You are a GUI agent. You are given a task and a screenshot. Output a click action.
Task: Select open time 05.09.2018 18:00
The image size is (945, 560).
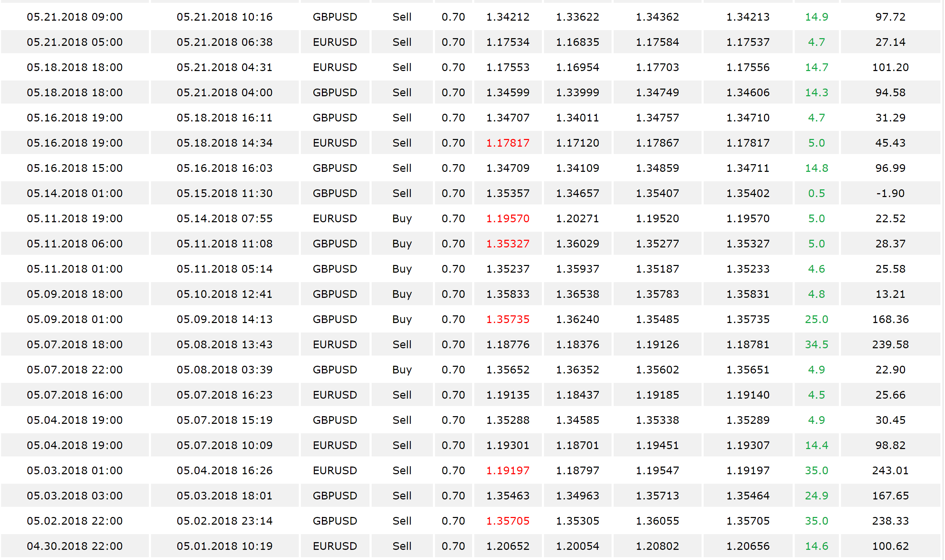[75, 294]
